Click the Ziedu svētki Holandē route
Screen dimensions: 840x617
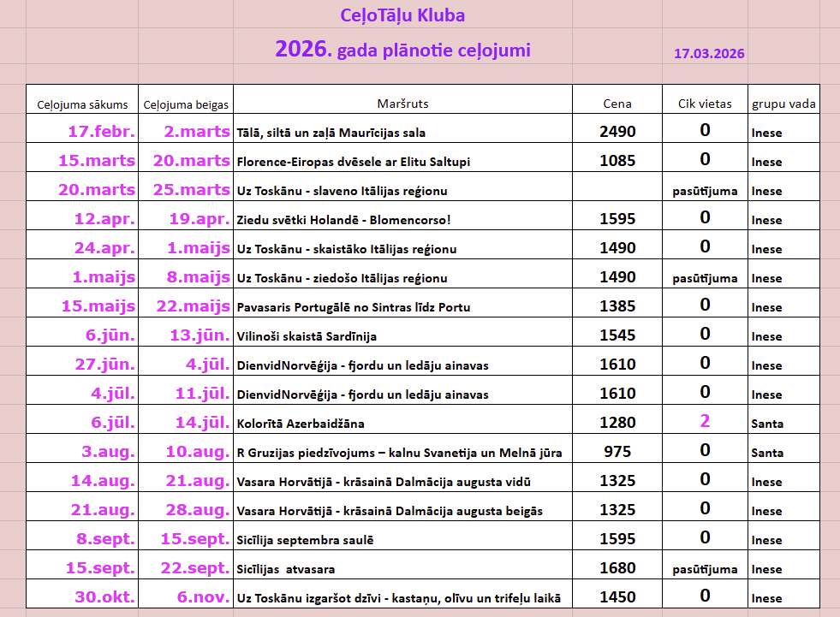(343, 220)
